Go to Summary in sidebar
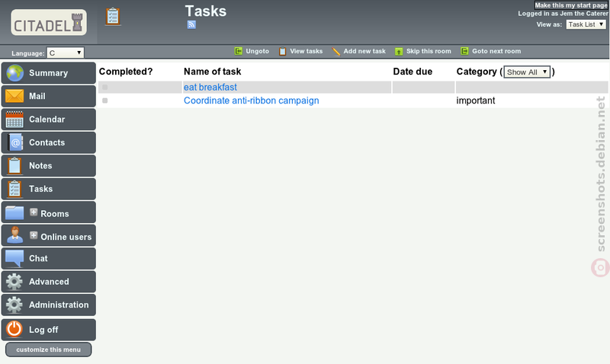The width and height of the screenshot is (610, 364). click(49, 73)
